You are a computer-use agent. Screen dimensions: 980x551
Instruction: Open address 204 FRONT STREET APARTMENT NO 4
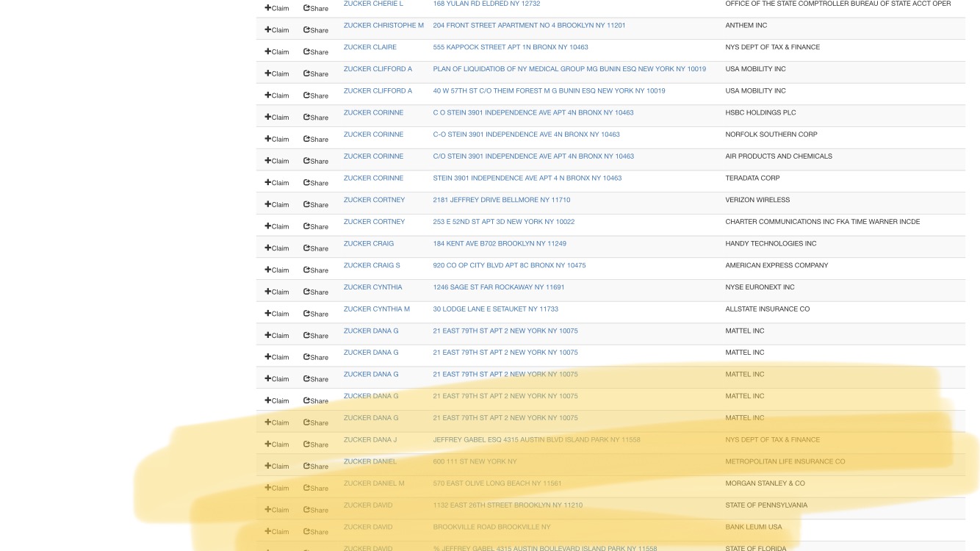pos(529,26)
